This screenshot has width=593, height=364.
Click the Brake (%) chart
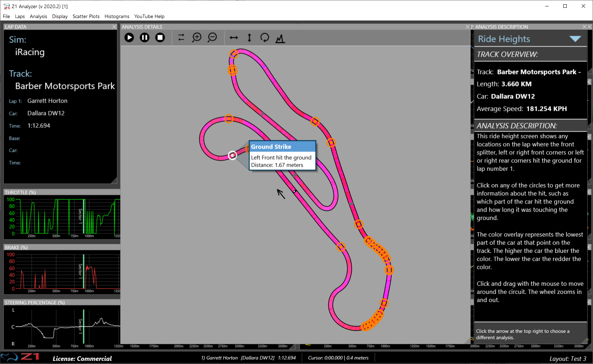[x=62, y=272]
